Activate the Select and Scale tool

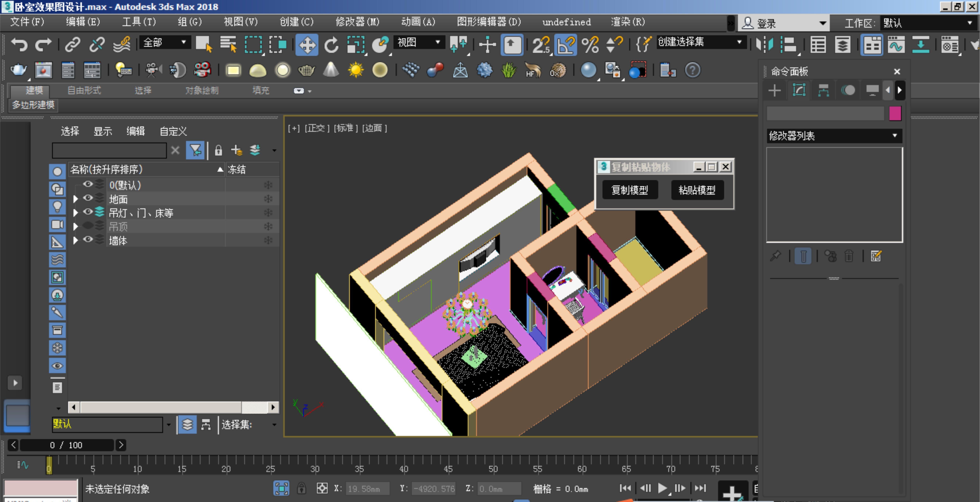(x=356, y=45)
